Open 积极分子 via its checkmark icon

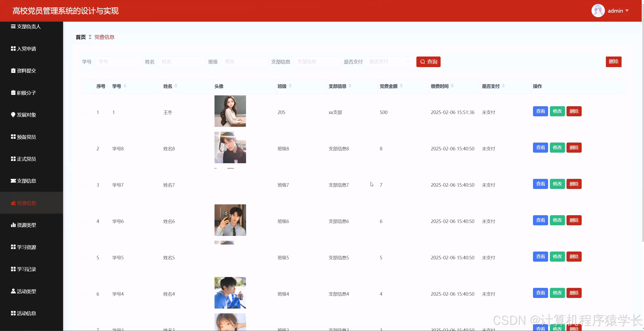coord(13,93)
